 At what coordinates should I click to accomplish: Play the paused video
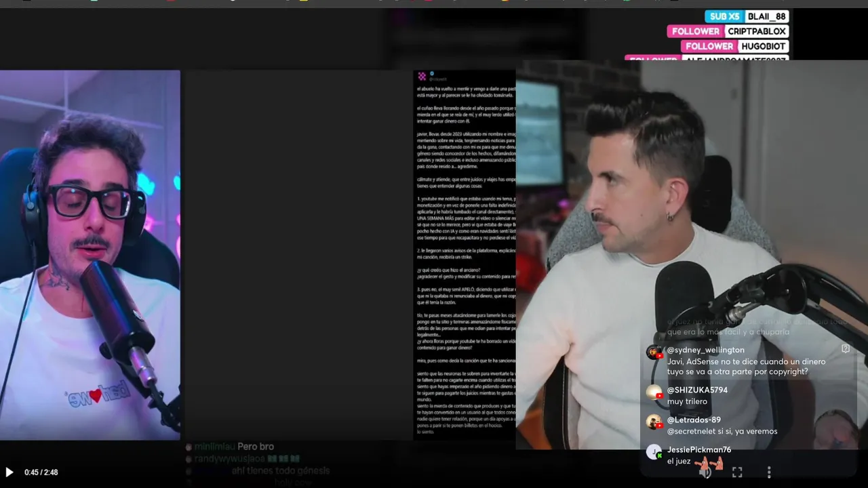coord(9,472)
